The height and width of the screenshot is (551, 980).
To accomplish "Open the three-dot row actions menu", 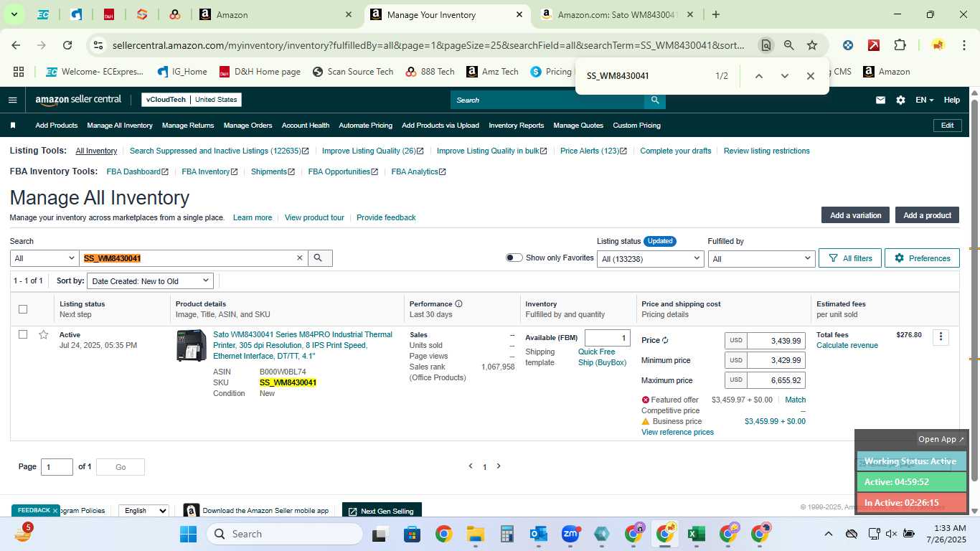I will (x=941, y=336).
